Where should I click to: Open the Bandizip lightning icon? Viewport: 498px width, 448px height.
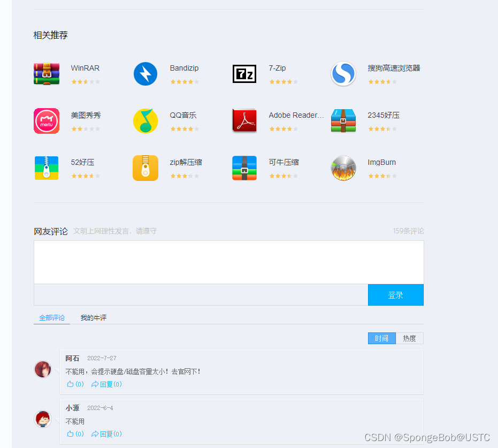145,74
